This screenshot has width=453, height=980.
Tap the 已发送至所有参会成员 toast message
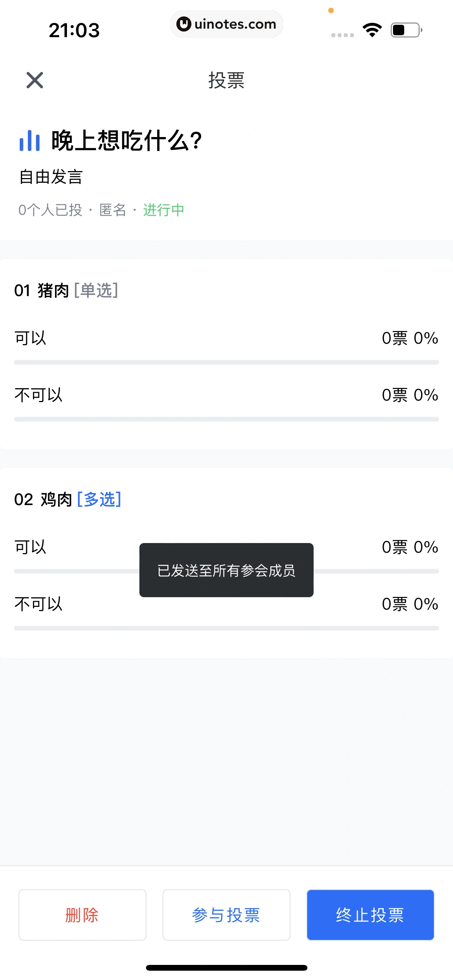point(226,570)
